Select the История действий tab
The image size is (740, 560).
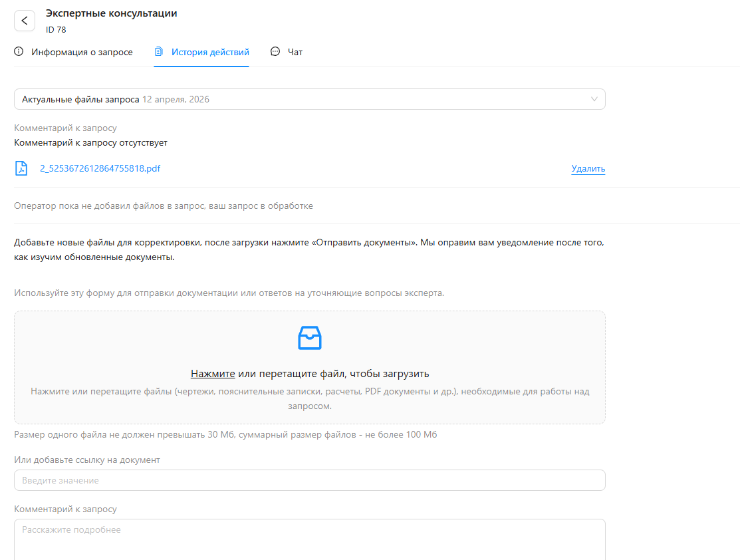pos(210,52)
